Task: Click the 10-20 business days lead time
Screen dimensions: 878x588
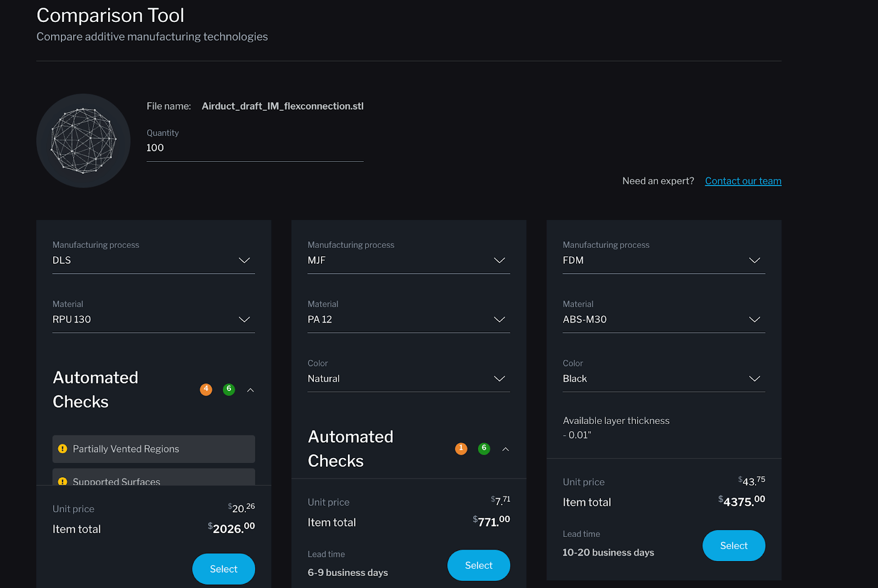Action: pyautogui.click(x=609, y=552)
